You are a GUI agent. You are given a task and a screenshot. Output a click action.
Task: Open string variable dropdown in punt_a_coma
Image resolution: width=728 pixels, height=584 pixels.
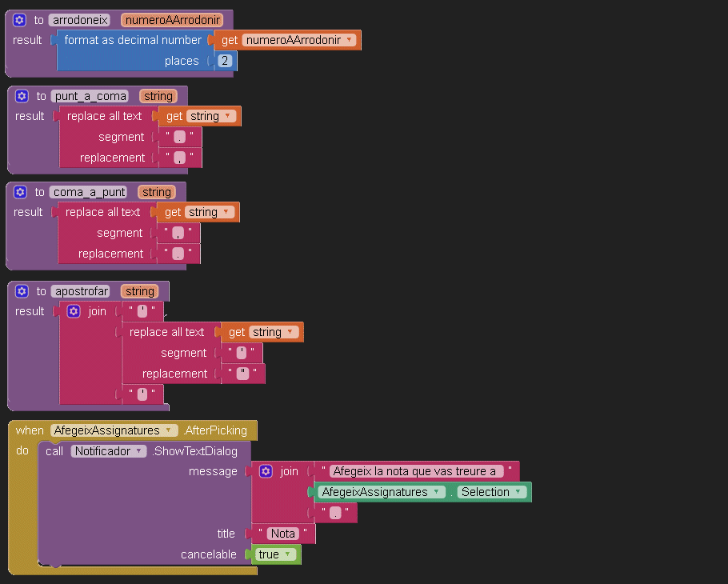(x=228, y=116)
